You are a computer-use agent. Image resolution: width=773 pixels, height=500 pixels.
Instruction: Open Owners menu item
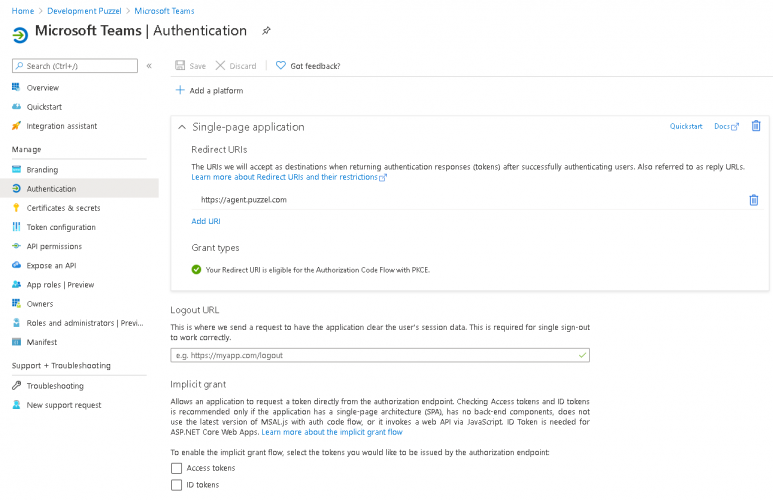[40, 304]
